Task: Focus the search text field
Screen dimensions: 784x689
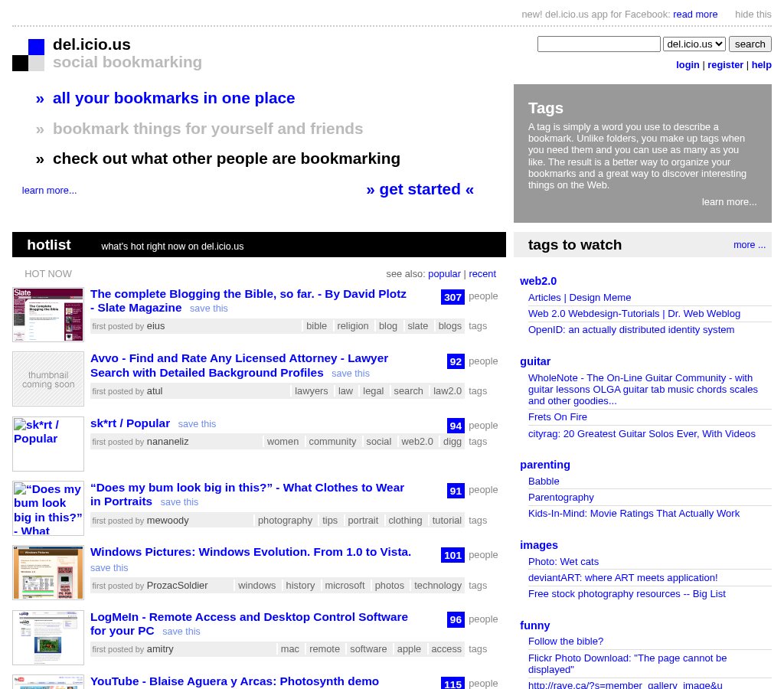Action: tap(599, 44)
